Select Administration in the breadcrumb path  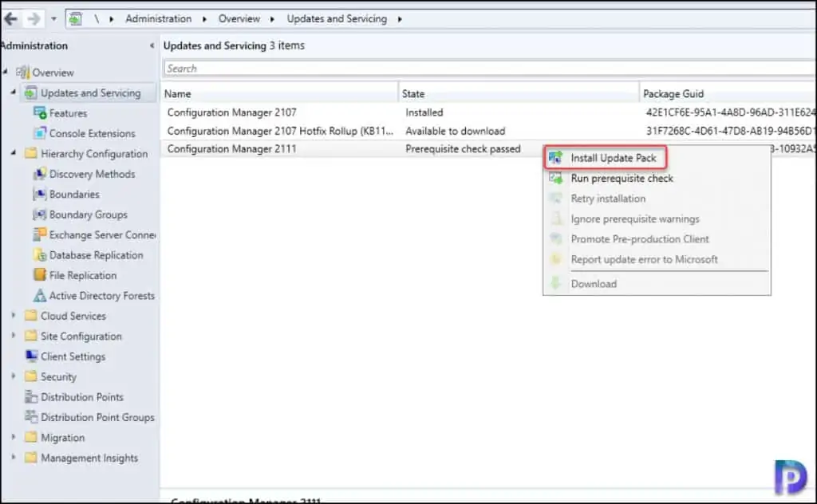point(159,19)
